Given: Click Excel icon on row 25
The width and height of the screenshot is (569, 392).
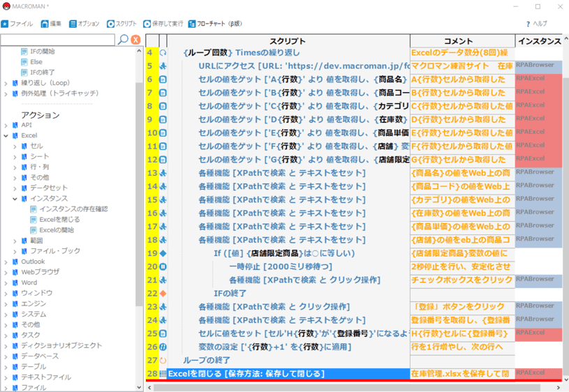Looking at the screenshot, I should pyautogui.click(x=163, y=333).
